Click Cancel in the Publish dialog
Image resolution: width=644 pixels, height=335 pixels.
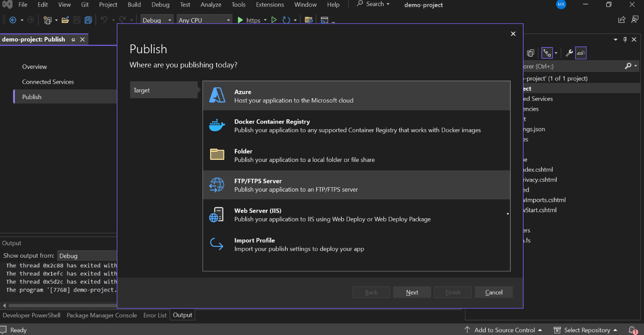tap(494, 292)
